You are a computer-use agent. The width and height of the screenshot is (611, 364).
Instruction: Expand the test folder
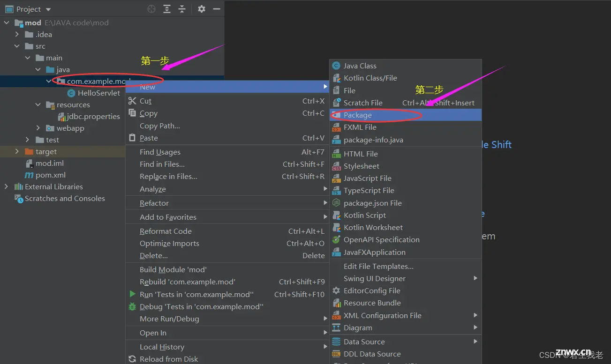click(x=28, y=140)
